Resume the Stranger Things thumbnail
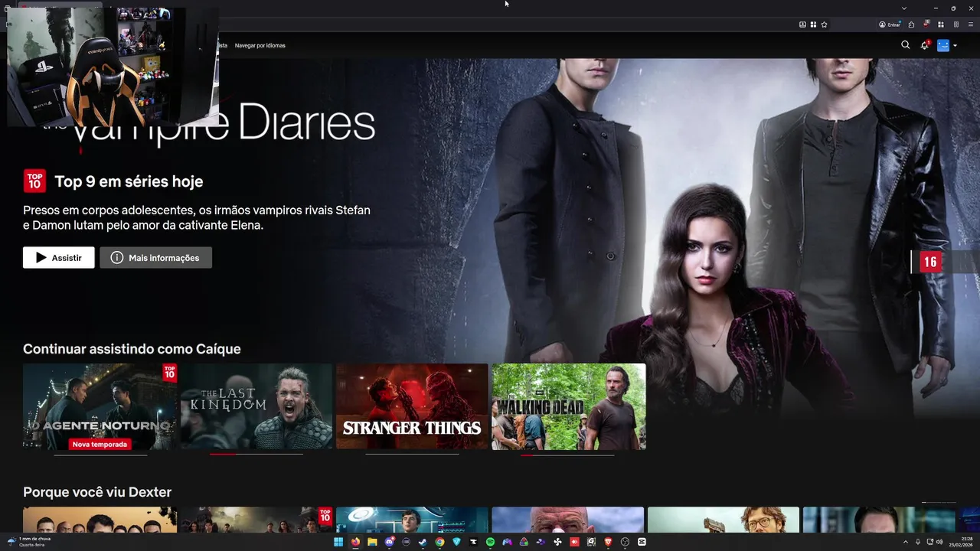Screen dimensions: 980x551 click(x=412, y=406)
